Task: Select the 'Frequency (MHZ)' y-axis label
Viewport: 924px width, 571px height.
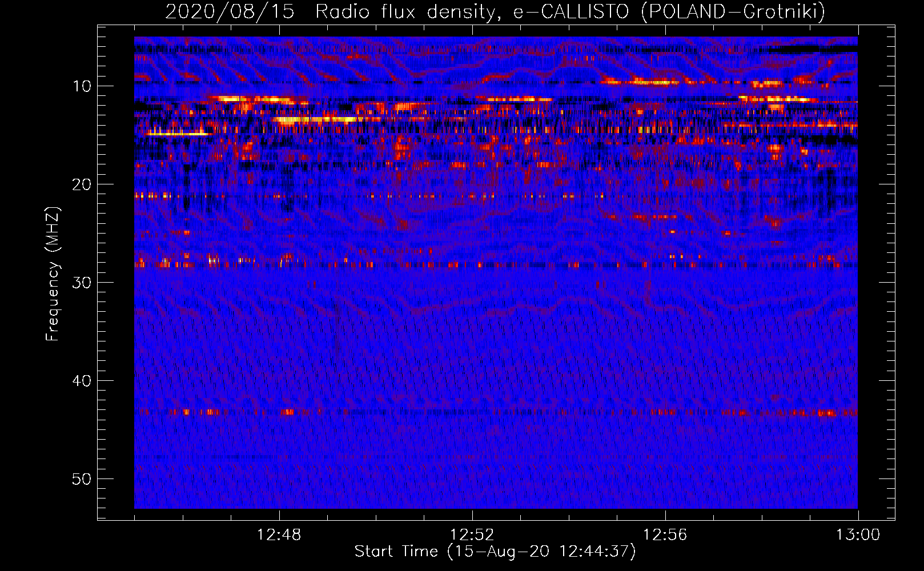Action: tap(53, 274)
